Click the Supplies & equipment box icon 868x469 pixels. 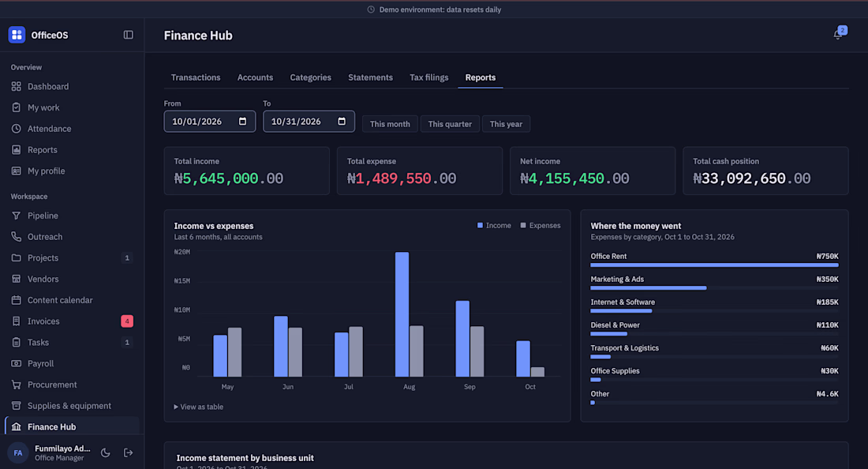[x=16, y=406]
